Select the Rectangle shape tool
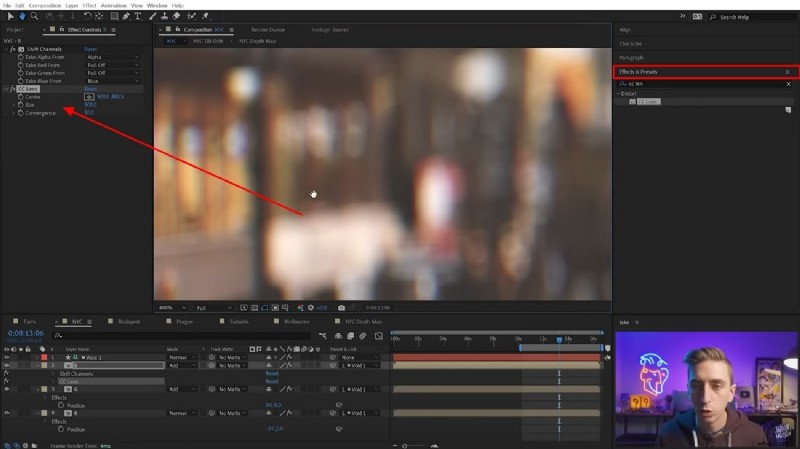This screenshot has width=800, height=449. (x=114, y=16)
